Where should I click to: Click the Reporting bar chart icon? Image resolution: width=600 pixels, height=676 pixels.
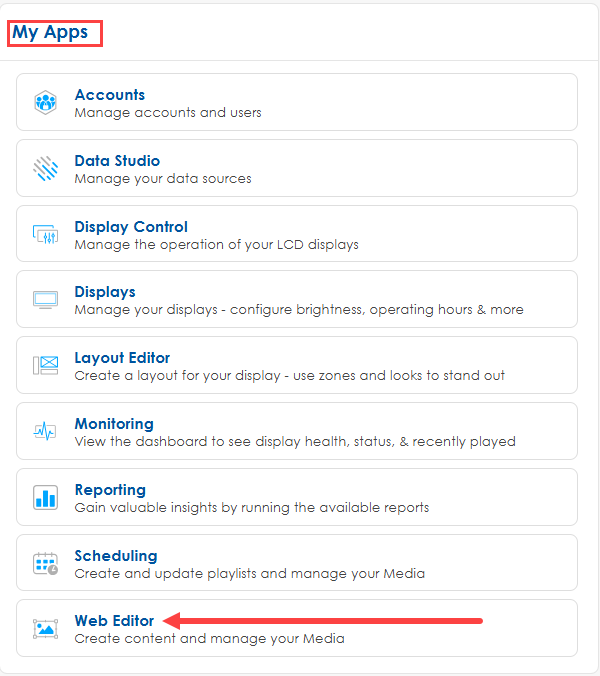45,498
